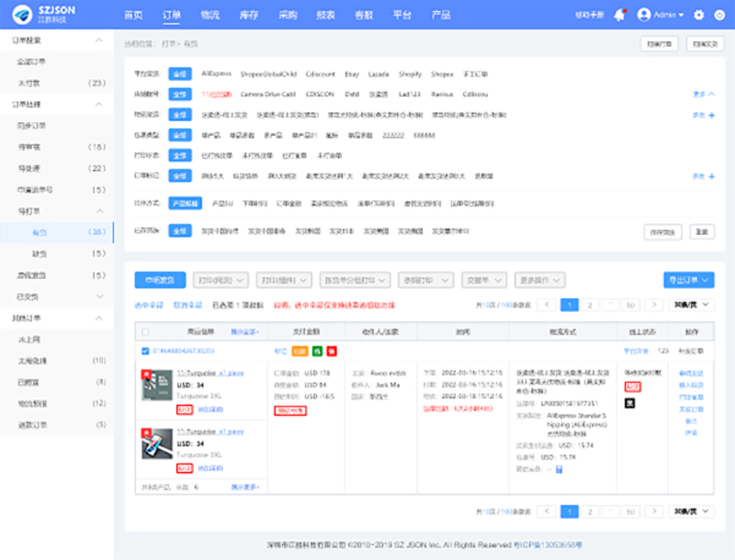Open the 条码打印 dropdown
Viewport: 735px width, 560px height.
click(x=426, y=280)
